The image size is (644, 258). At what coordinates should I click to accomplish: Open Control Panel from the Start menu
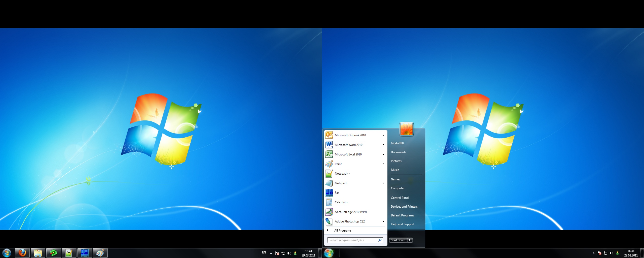pyautogui.click(x=400, y=198)
